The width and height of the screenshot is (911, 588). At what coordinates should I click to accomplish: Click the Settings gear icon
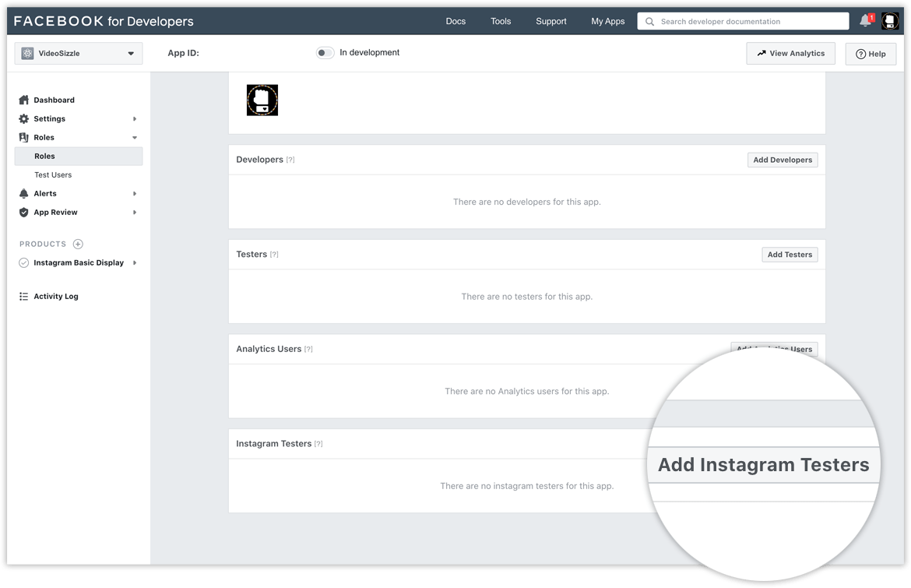point(23,118)
